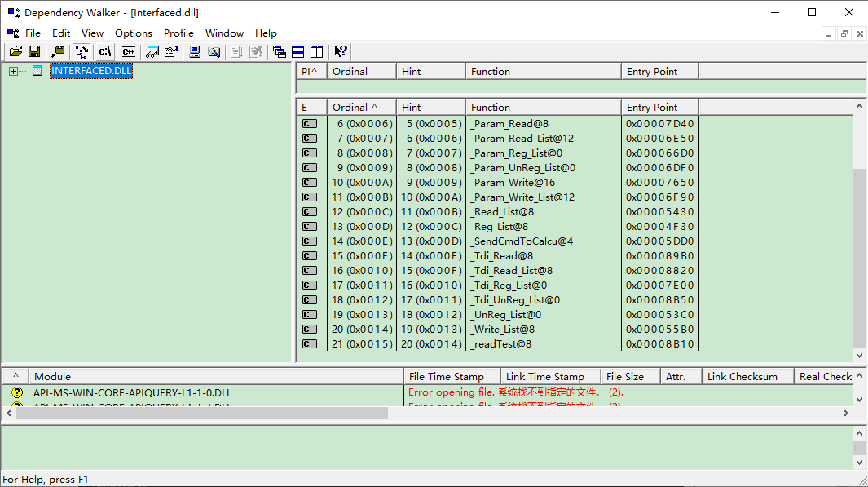Click Tile Vertically toolbar icon

point(317,51)
